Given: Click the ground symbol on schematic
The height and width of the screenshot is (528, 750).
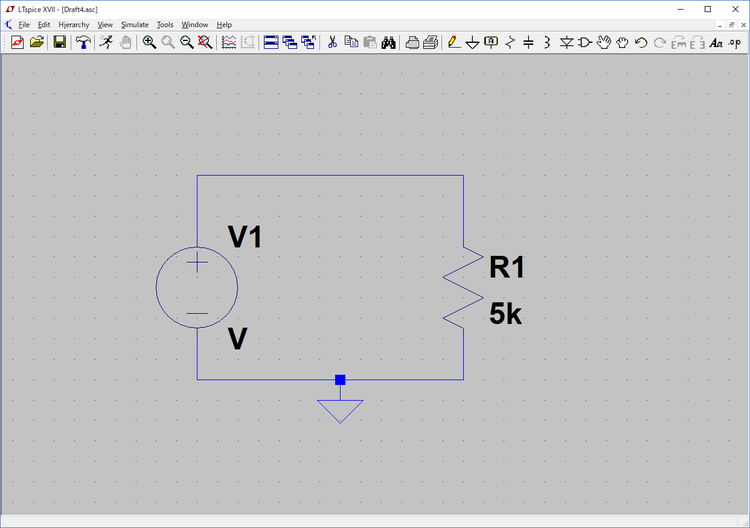Looking at the screenshot, I should pyautogui.click(x=340, y=408).
